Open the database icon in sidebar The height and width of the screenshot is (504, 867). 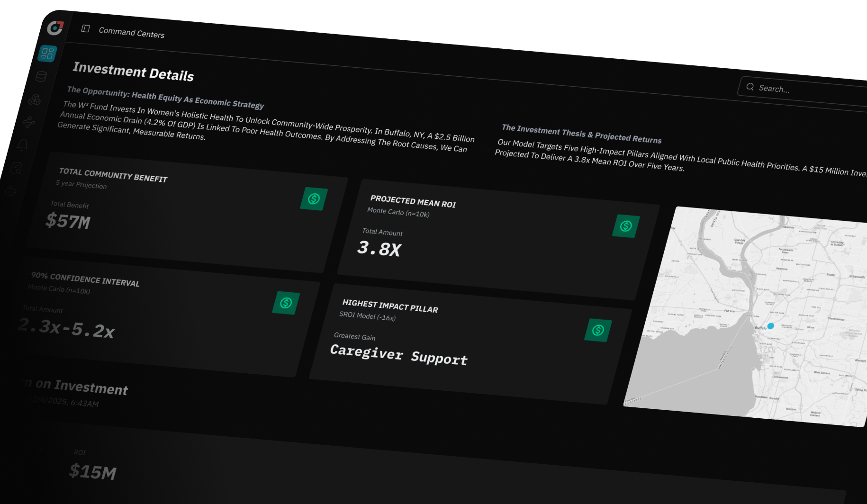tap(41, 76)
